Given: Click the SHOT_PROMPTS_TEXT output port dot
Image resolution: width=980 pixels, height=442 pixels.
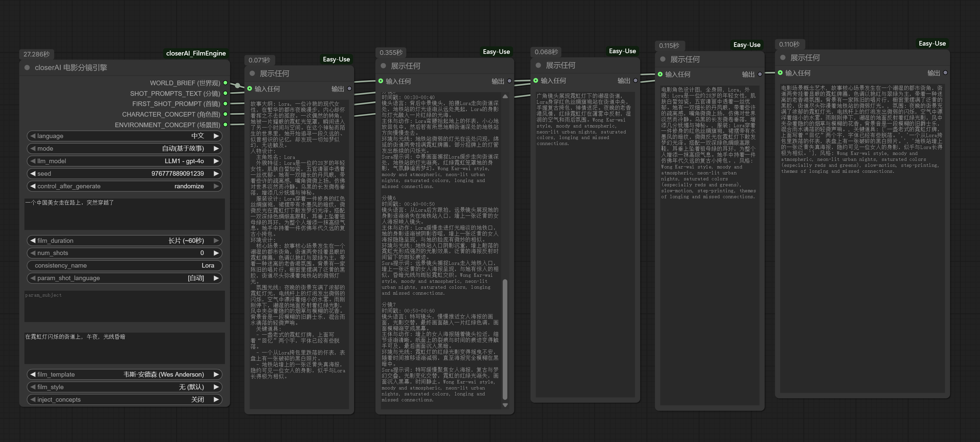Looking at the screenshot, I should 225,93.
